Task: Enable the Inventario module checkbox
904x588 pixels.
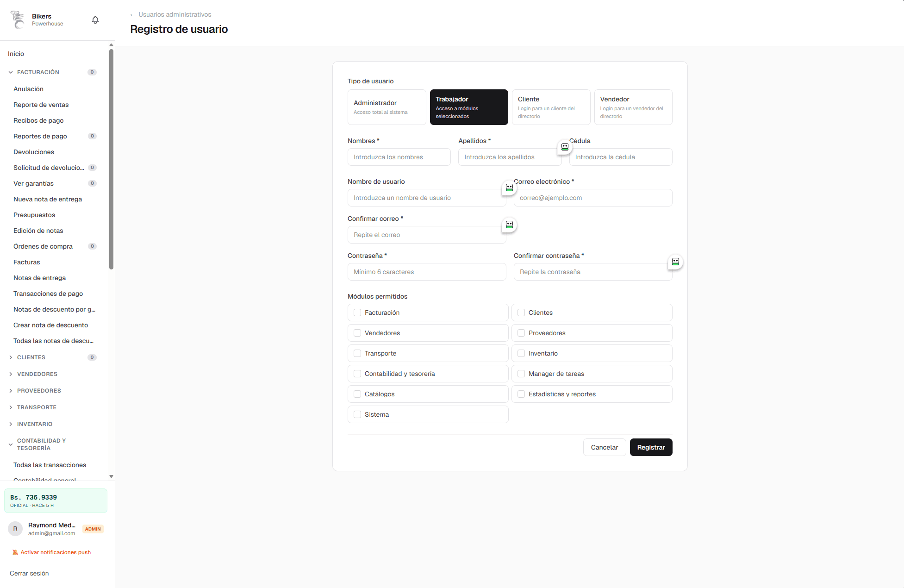Action: pyautogui.click(x=521, y=353)
